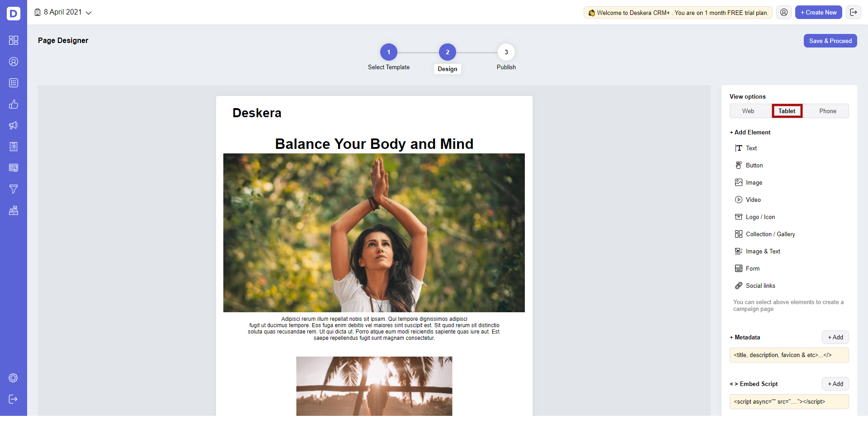This screenshot has height=429, width=868.
Task: Add a Video element
Action: pos(748,200)
